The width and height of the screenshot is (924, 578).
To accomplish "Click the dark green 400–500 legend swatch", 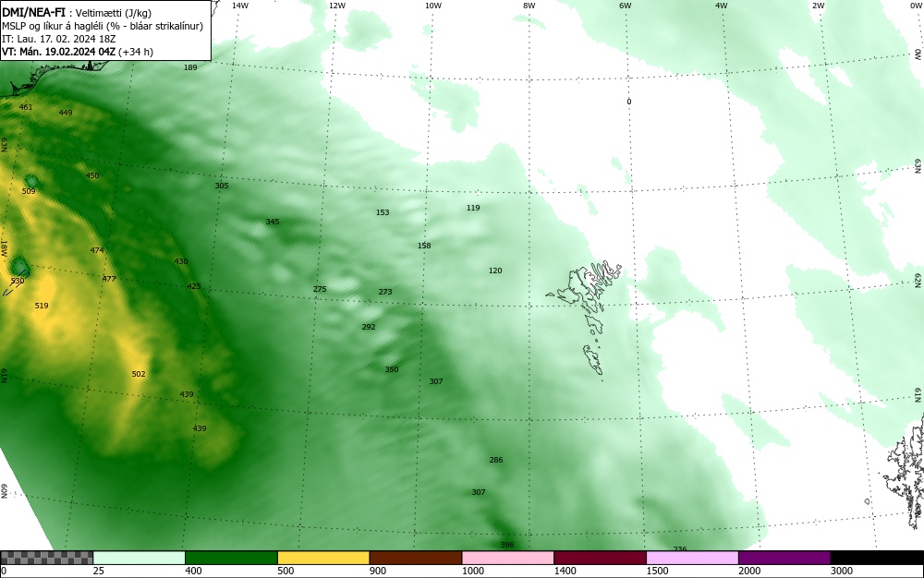I will tap(231, 558).
